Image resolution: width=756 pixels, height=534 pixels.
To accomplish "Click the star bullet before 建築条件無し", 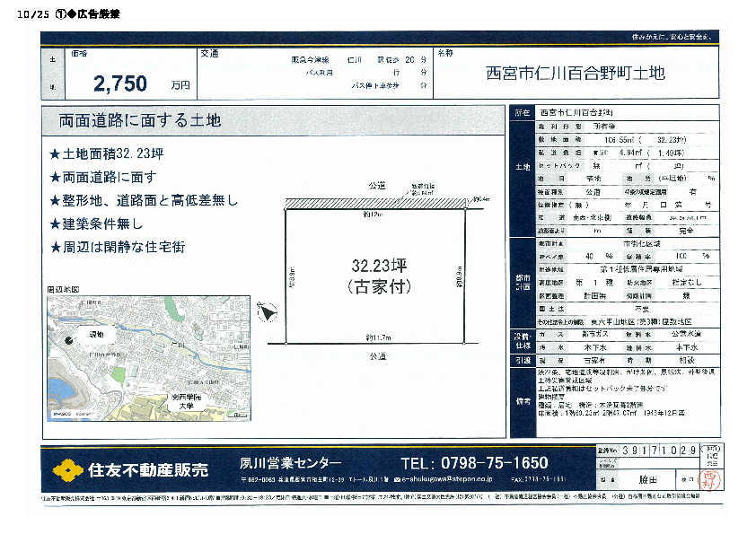I will (x=55, y=223).
